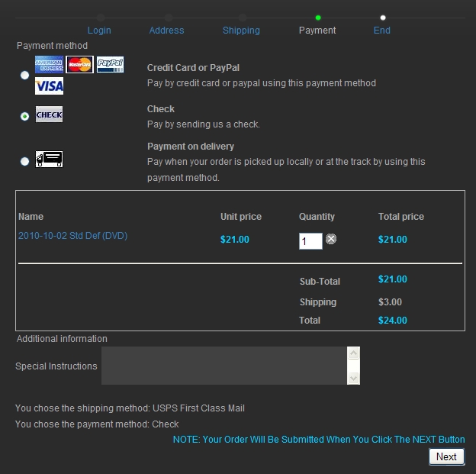Click the Sub-Total $21.00 value
The height and width of the screenshot is (474, 476).
click(x=393, y=279)
